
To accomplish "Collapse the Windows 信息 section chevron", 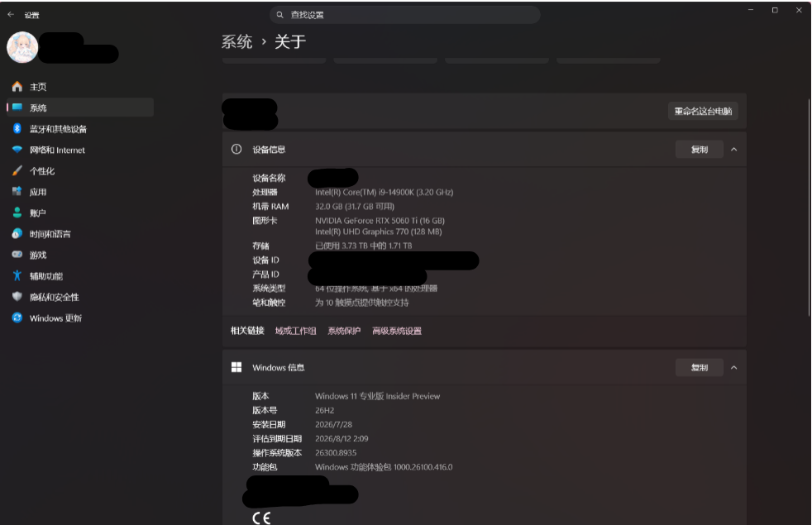I will coord(733,368).
